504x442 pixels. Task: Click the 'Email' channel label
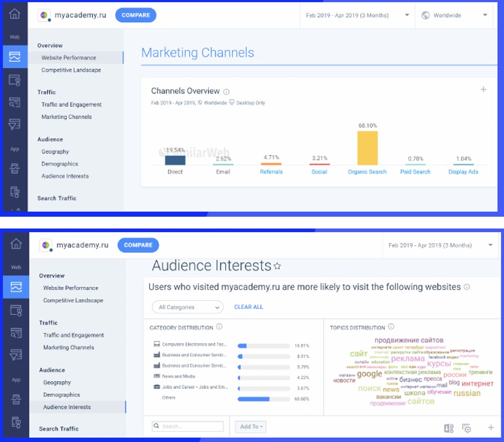click(x=223, y=172)
